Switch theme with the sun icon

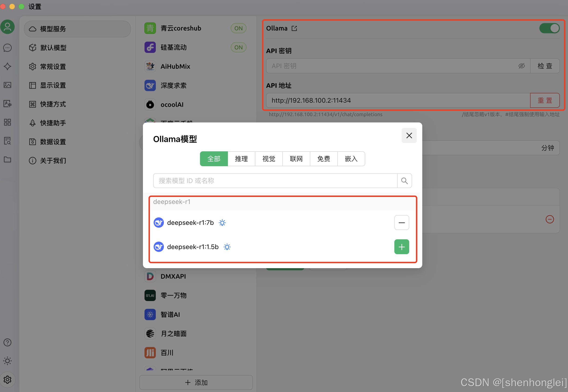pyautogui.click(x=7, y=361)
